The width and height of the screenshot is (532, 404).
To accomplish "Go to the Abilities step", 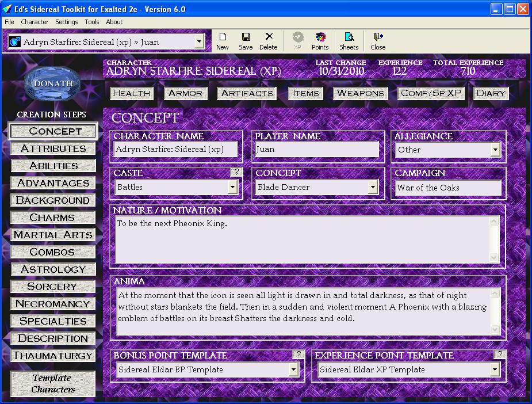I will (53, 166).
